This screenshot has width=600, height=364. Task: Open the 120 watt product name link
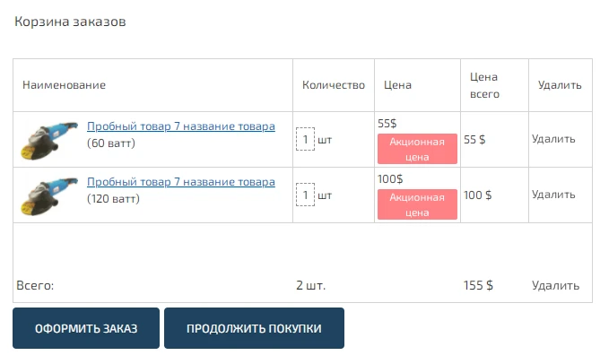[181, 182]
